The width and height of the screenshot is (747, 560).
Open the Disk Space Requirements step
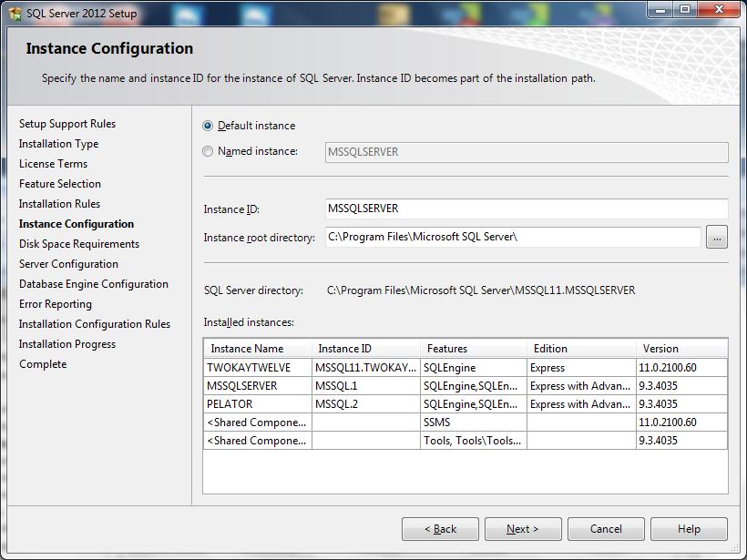pos(79,244)
